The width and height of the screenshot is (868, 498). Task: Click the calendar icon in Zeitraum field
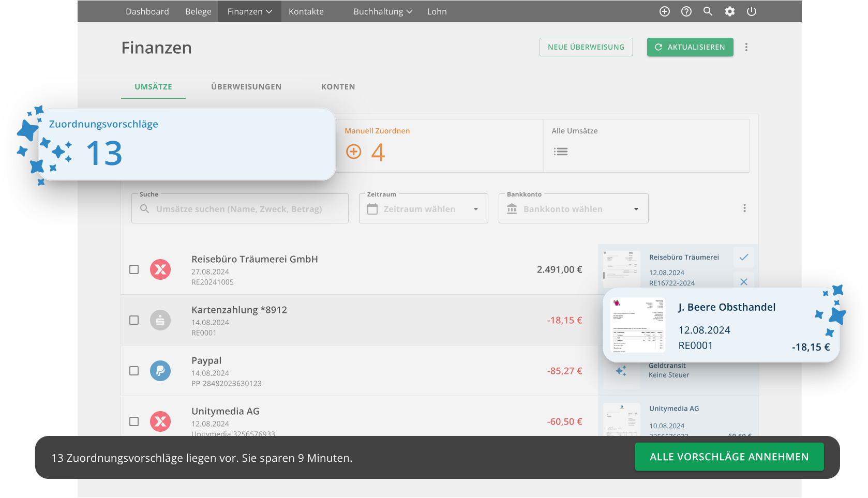tap(372, 209)
